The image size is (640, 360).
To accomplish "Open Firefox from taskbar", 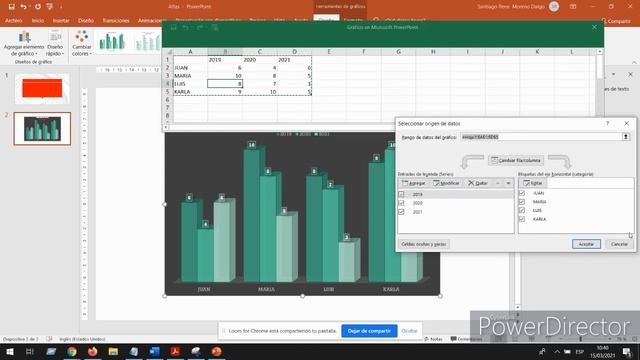I will (x=93, y=351).
